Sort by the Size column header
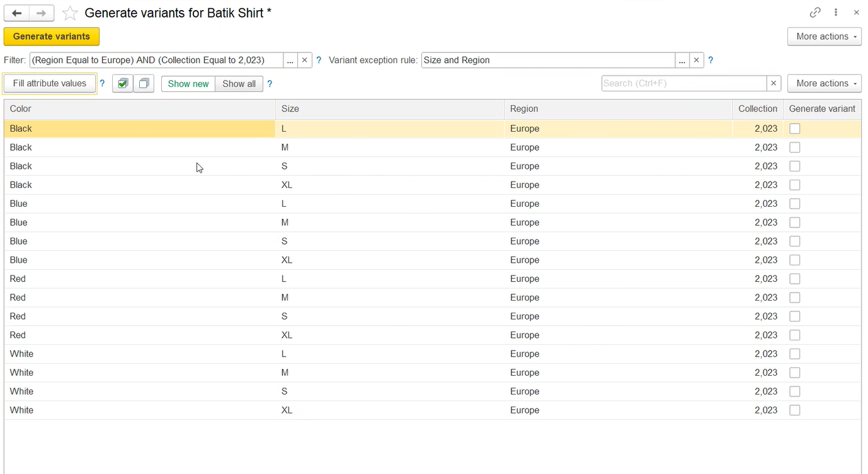868x474 pixels. (x=390, y=109)
